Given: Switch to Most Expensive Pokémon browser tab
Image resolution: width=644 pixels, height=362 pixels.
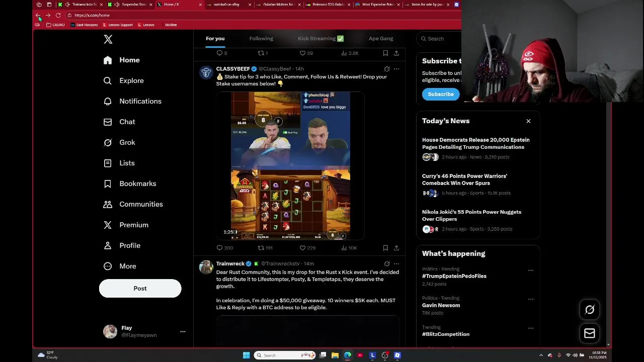Looking at the screenshot, I should click(x=376, y=5).
